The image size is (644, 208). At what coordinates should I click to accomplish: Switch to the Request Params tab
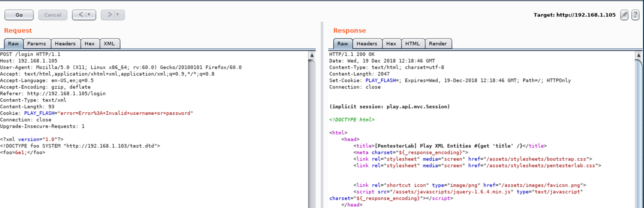(36, 44)
